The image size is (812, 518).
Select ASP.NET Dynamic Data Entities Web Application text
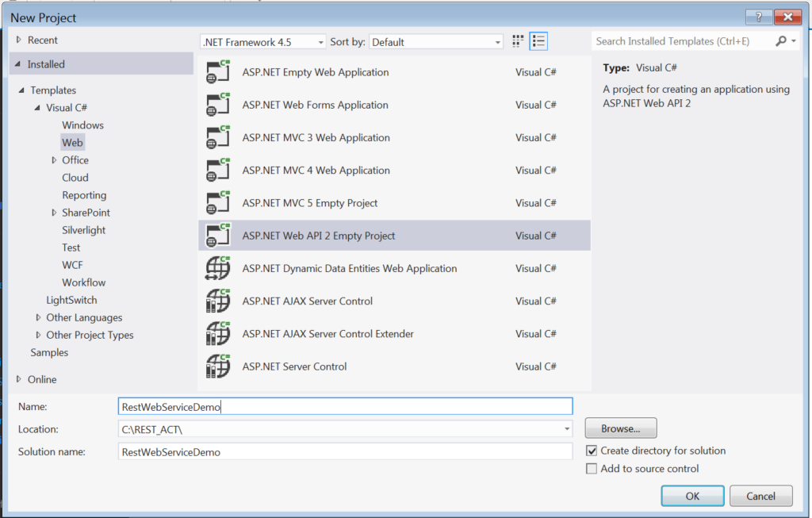[x=350, y=269]
